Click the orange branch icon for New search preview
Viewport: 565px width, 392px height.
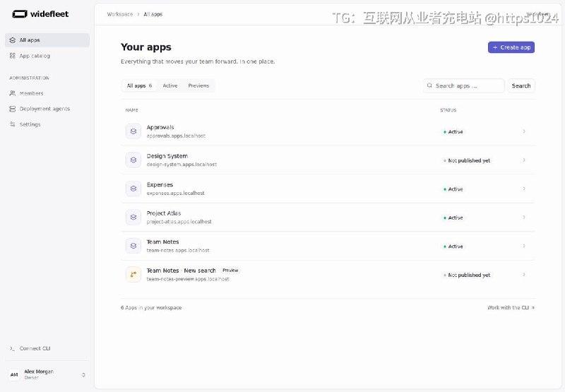[x=133, y=274]
